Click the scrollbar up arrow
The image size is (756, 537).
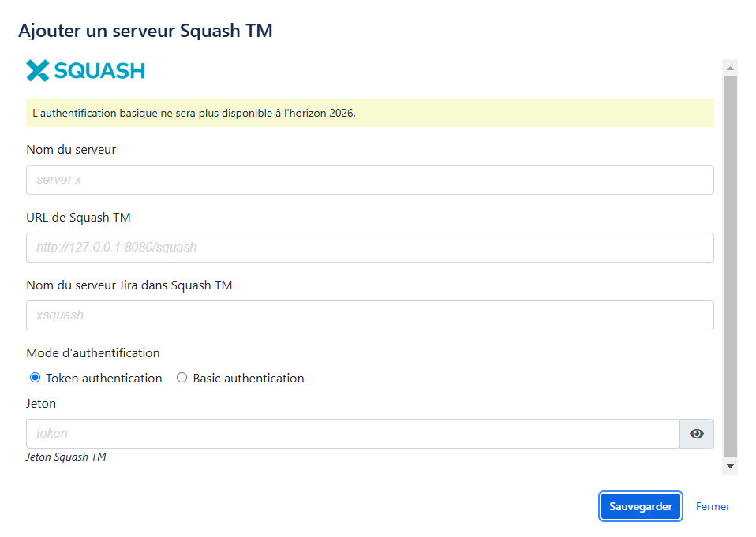pos(730,66)
